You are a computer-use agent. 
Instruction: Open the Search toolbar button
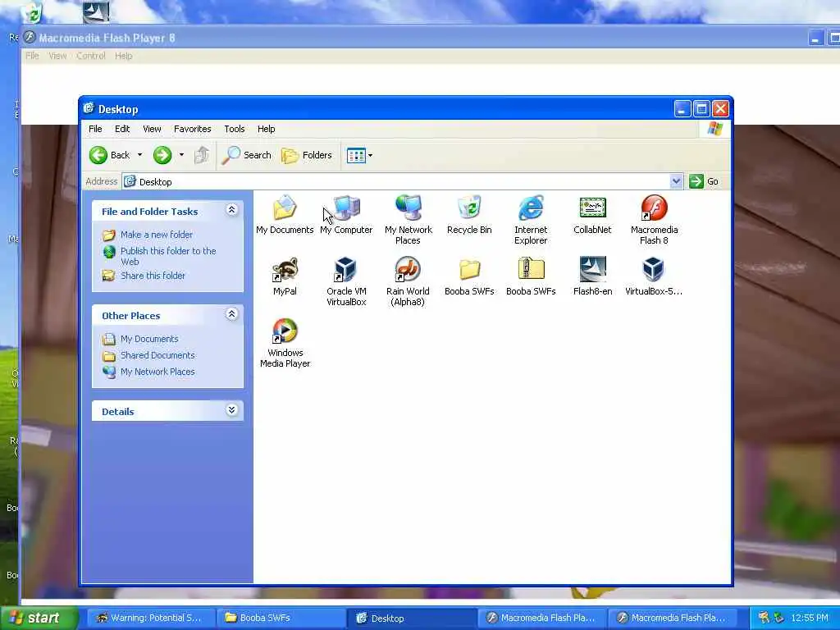coord(247,155)
